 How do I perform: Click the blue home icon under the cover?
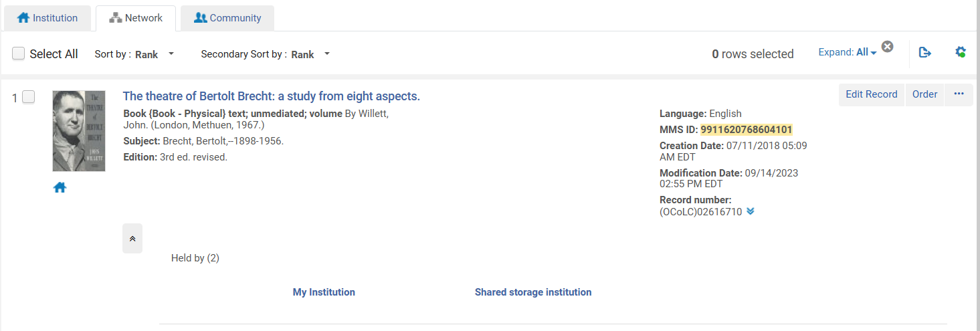(60, 188)
